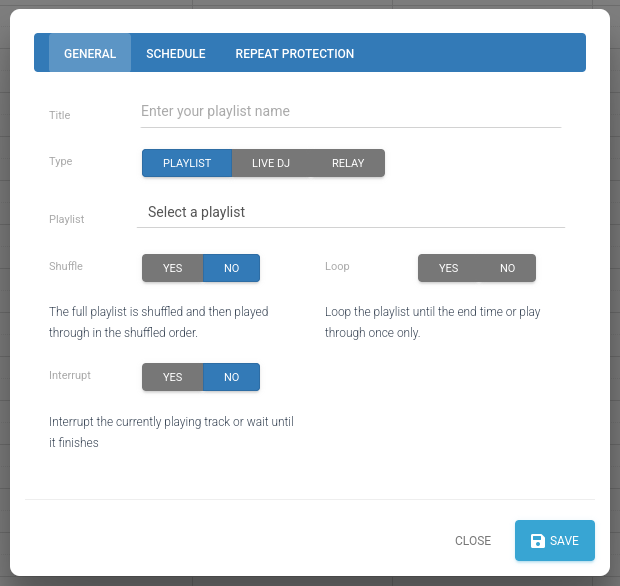Disable Shuffle with No
This screenshot has height=586, width=620.
point(232,268)
